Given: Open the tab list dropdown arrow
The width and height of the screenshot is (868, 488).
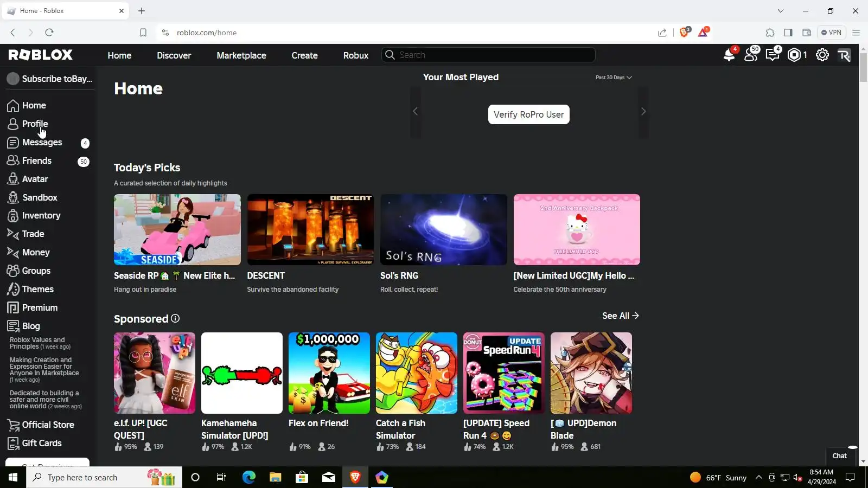Looking at the screenshot, I should [781, 11].
